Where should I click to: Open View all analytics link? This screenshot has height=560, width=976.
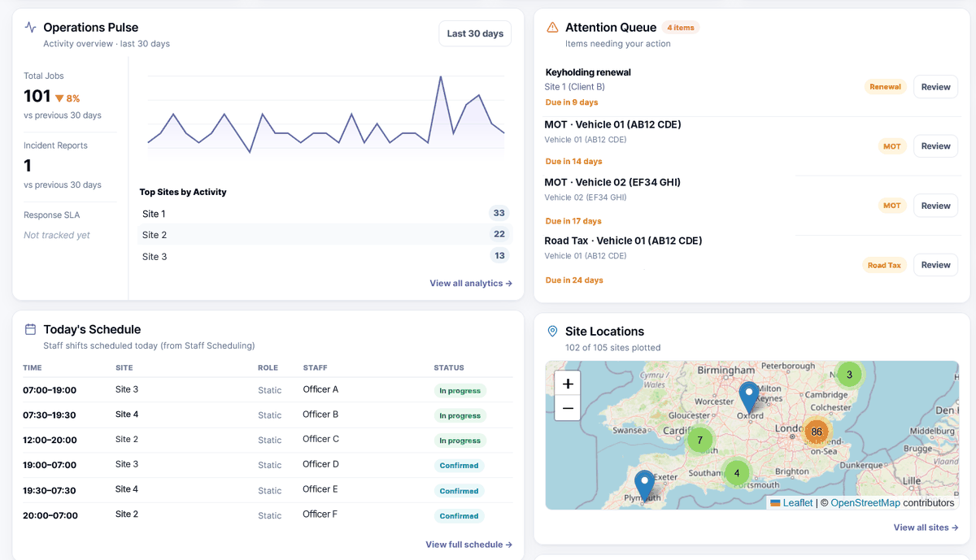[471, 284]
